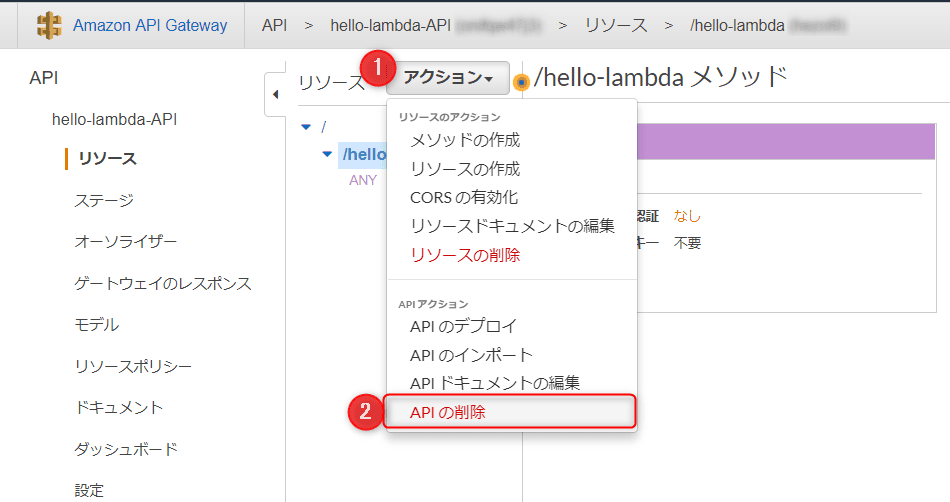Select the ANY method in resource tree

click(363, 181)
